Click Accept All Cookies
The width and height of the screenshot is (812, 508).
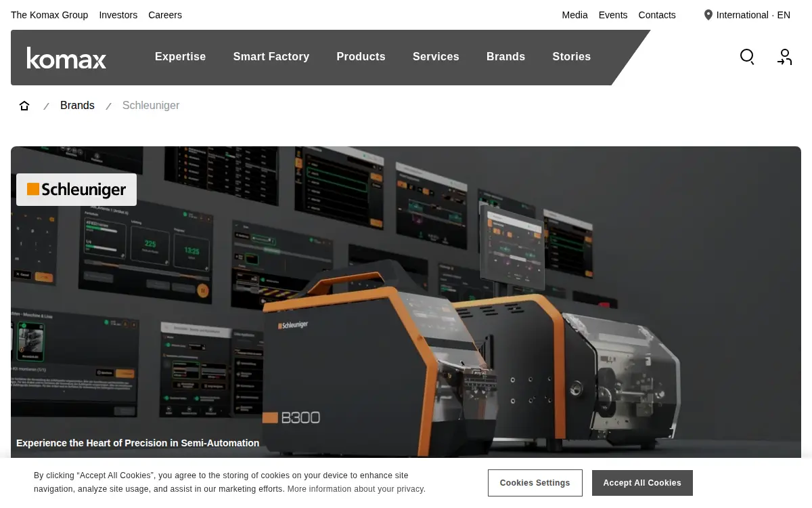coord(642,483)
